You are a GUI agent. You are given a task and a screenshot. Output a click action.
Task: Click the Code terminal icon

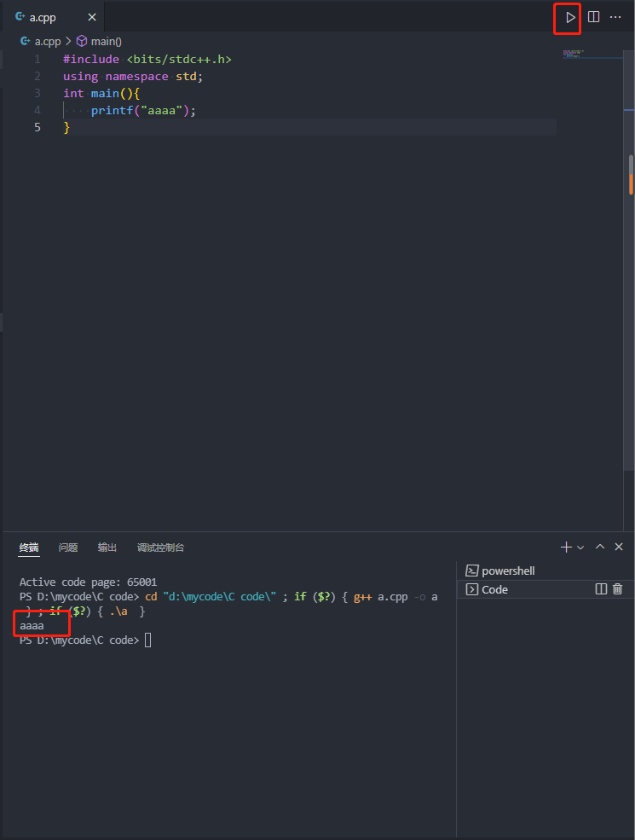tap(471, 589)
